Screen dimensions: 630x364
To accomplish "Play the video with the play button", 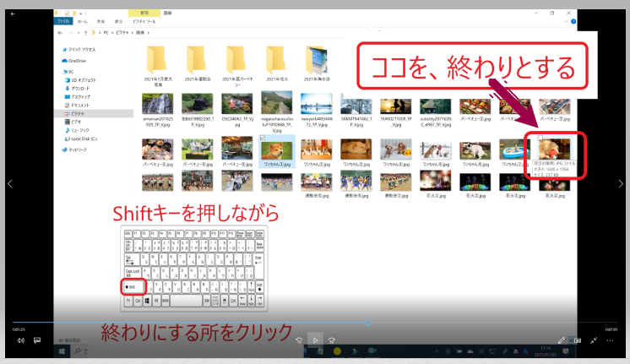I will pyautogui.click(x=316, y=340).
